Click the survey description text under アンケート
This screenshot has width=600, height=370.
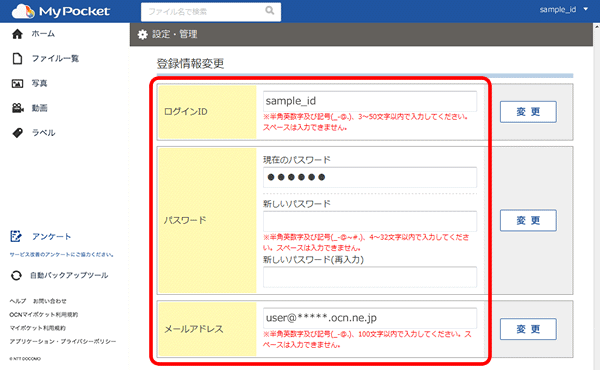tap(62, 254)
